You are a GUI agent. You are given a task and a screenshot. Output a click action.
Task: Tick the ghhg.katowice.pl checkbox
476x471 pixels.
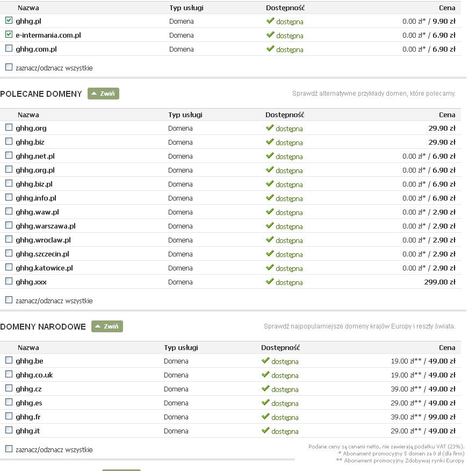click(9, 267)
